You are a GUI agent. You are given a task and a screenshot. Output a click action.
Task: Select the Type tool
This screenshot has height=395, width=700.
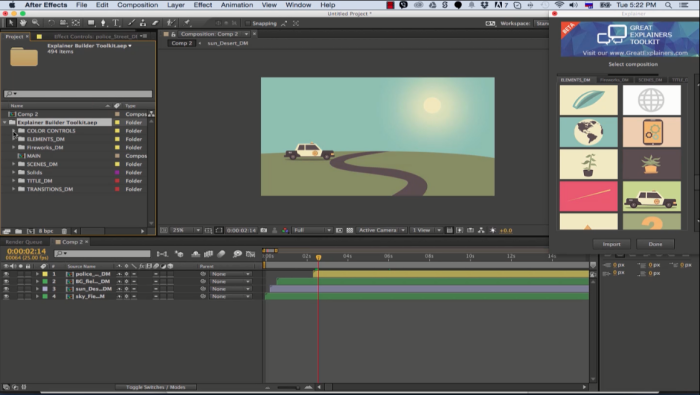tap(116, 23)
